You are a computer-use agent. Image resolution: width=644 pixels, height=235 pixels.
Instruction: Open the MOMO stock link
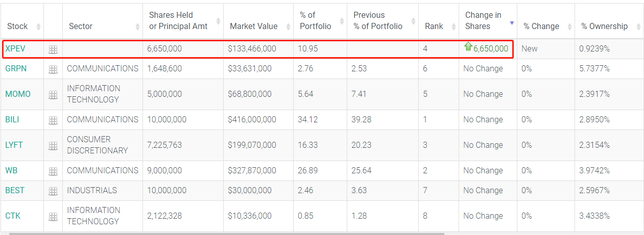coord(18,94)
